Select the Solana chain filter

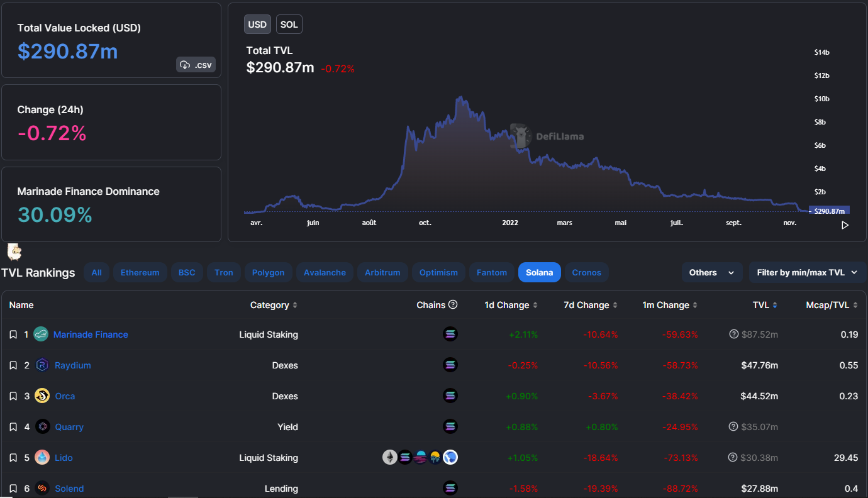pos(540,272)
